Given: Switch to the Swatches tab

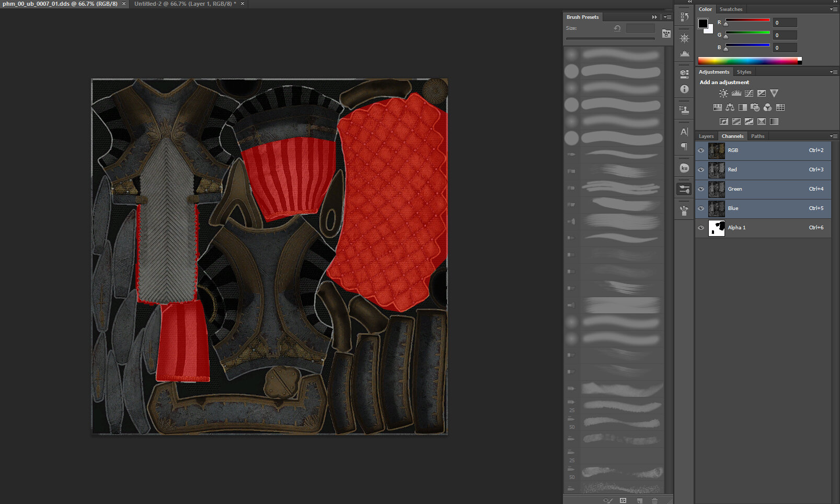Looking at the screenshot, I should (x=731, y=9).
